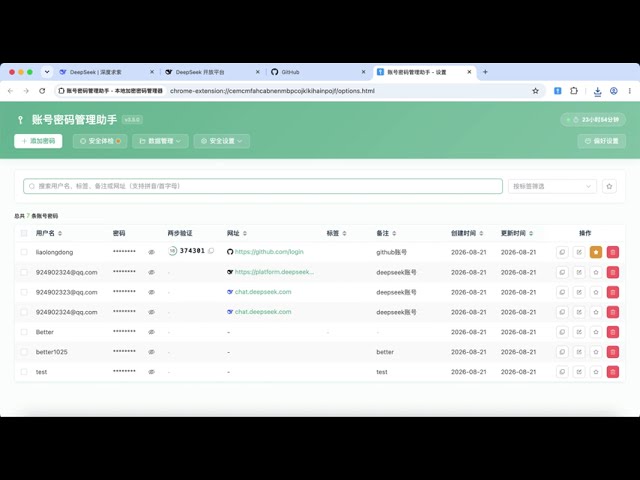Open Chrome's three-dot menu

pyautogui.click(x=630, y=91)
